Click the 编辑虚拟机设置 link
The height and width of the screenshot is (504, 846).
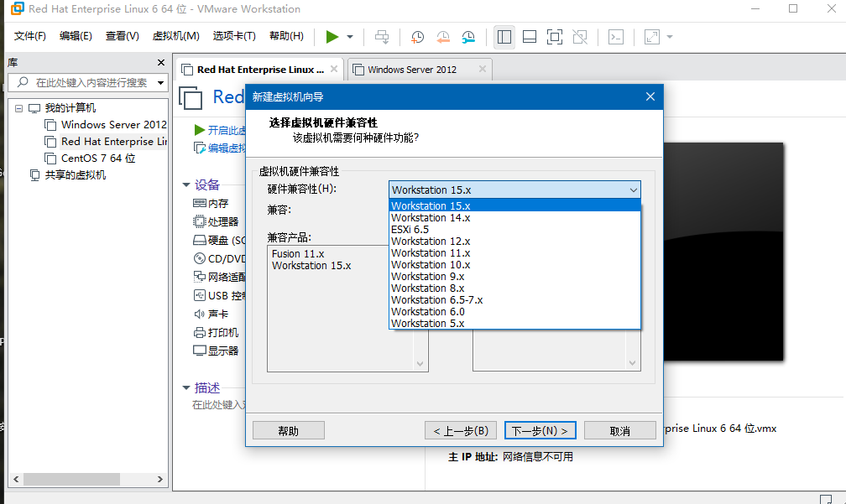220,148
